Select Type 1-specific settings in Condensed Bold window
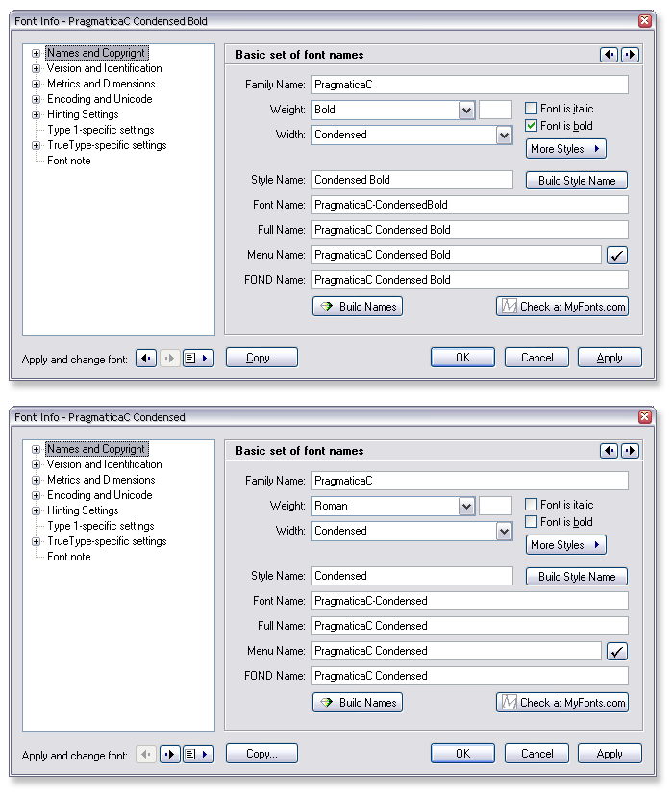 pyautogui.click(x=101, y=130)
